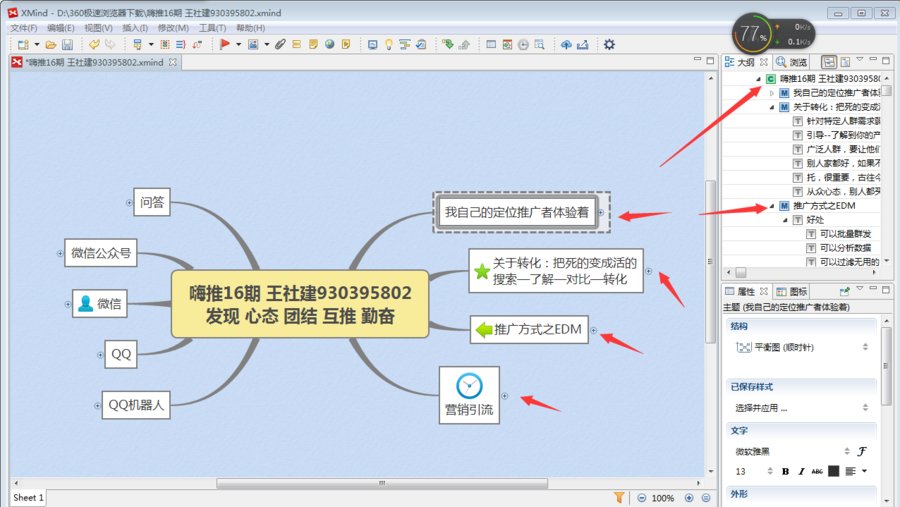Switch to the 浏览 tab
The image size is (900, 507).
tap(792, 62)
